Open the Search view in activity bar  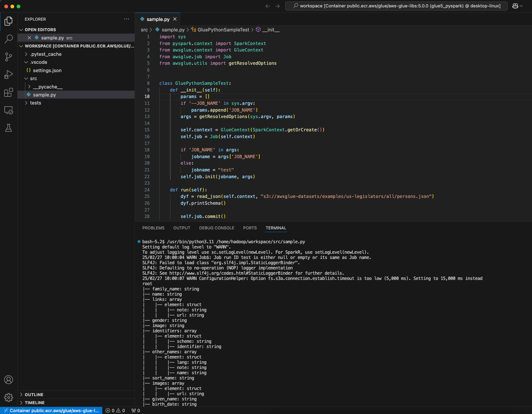click(x=9, y=39)
